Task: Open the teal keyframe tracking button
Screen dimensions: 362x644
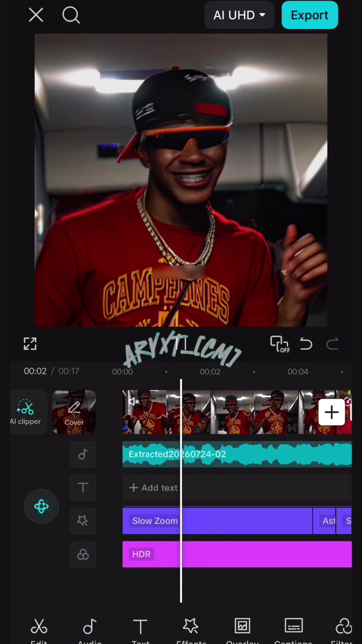Action: 42,506
